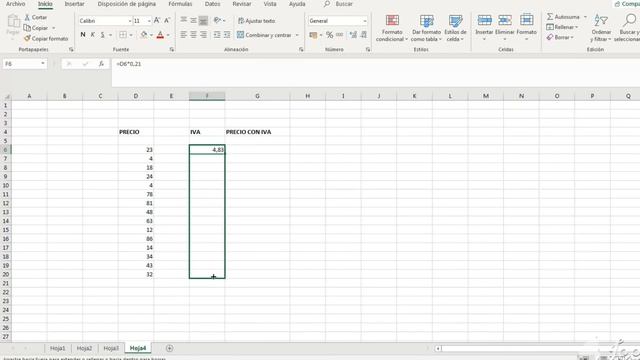Click Eliminar cells icon
This screenshot has height=360, width=640.
[x=505, y=20]
